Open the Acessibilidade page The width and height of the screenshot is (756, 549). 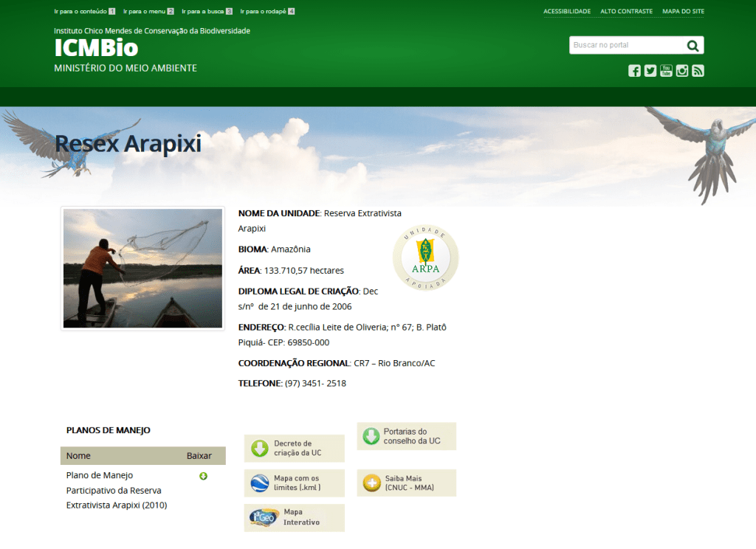pyautogui.click(x=567, y=12)
